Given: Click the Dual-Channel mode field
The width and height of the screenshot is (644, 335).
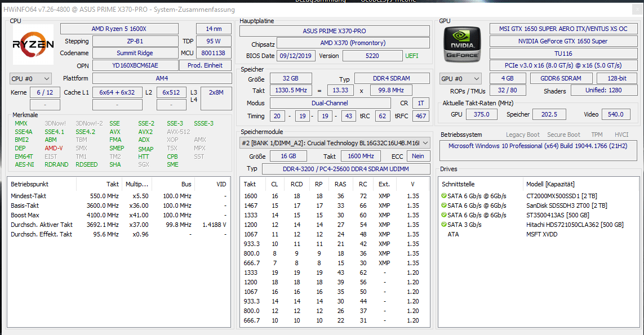Looking at the screenshot, I should click(x=330, y=103).
